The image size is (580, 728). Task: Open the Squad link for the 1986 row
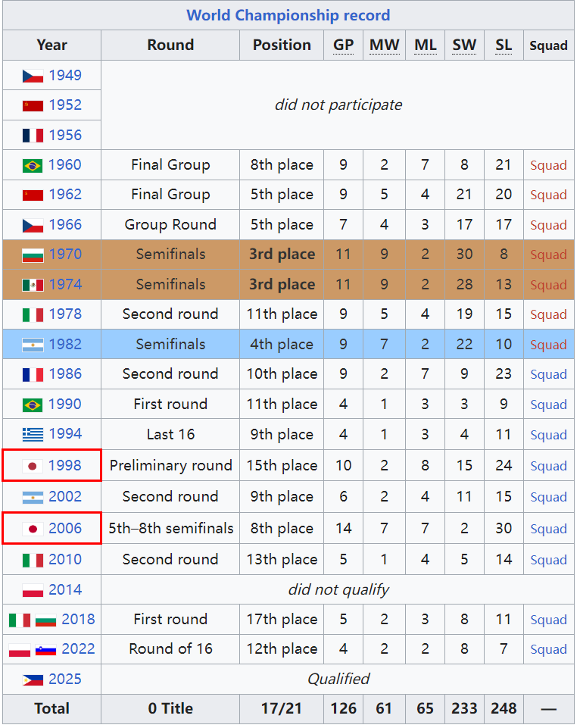click(548, 374)
